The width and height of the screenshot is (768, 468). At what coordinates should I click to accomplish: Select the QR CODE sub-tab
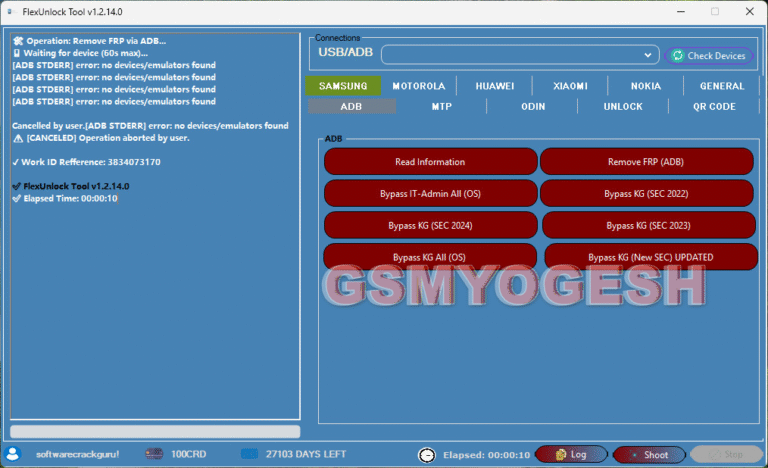pos(714,106)
